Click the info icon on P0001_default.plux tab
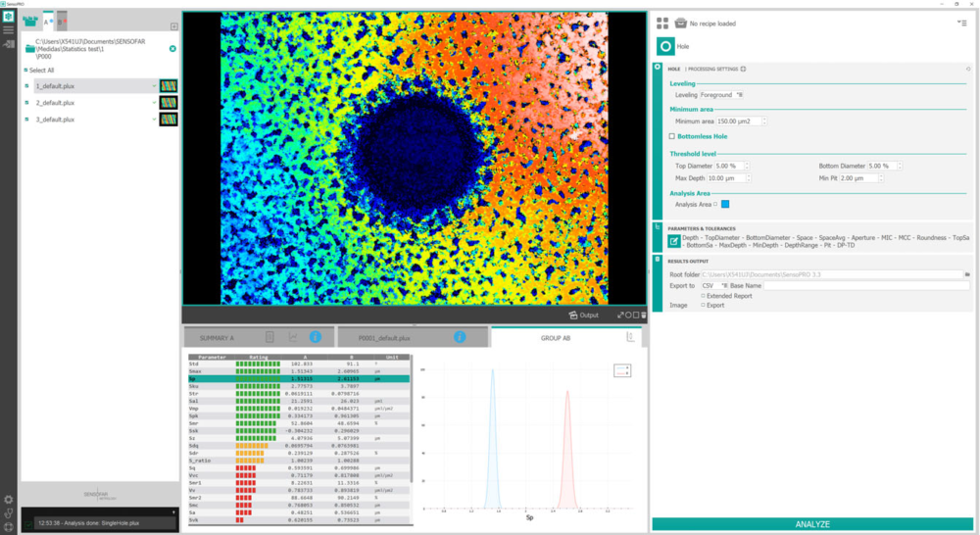980x535 pixels. [x=460, y=337]
